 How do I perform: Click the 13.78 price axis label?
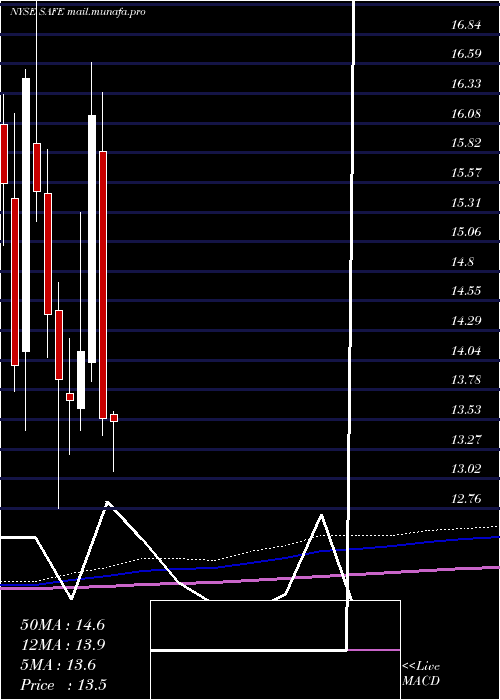point(466,380)
